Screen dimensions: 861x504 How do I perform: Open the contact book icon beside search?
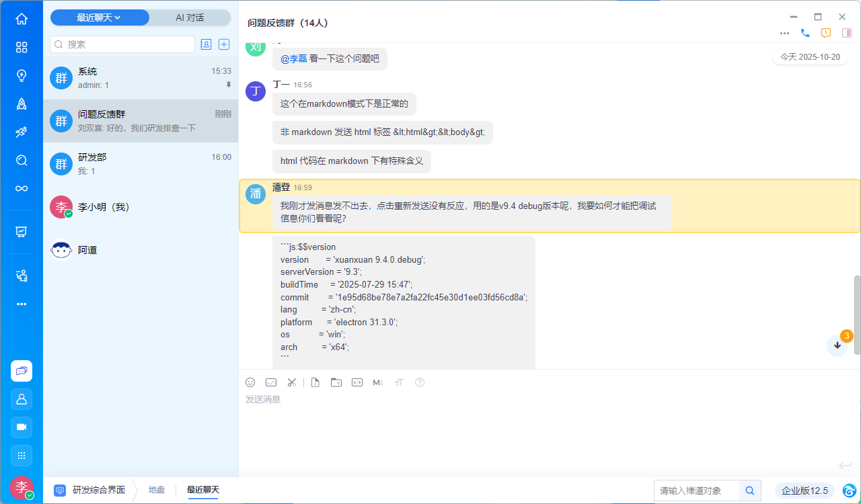click(x=206, y=44)
